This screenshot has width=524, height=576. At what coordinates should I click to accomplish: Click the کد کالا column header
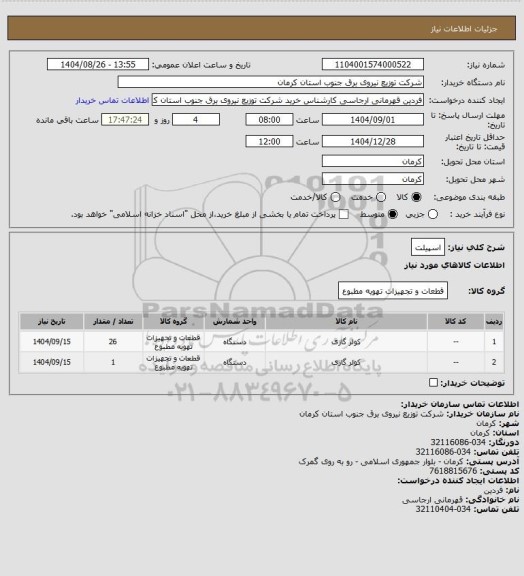click(x=456, y=321)
